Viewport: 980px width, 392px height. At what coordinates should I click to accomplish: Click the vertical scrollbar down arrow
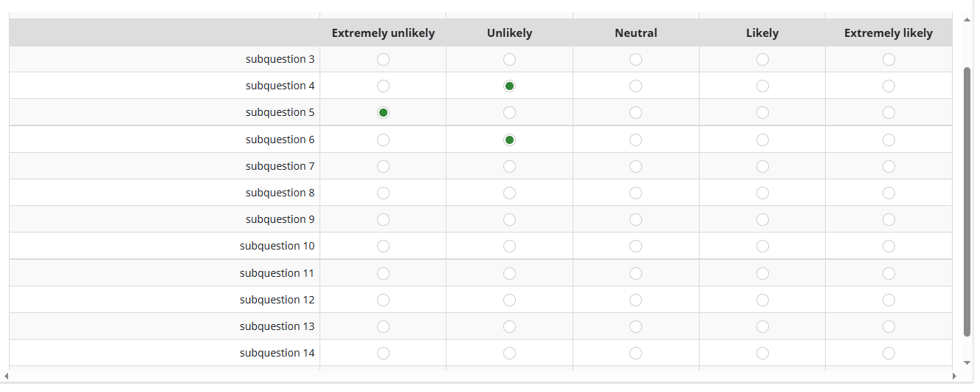click(x=967, y=362)
